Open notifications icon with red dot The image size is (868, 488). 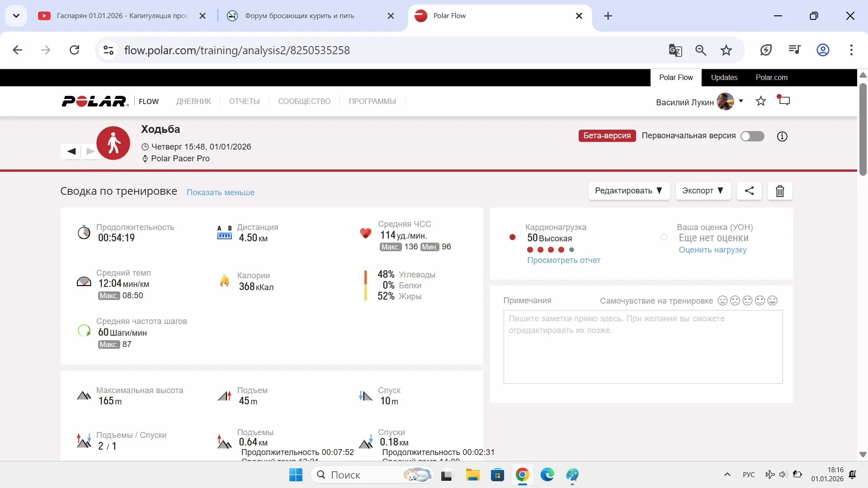pyautogui.click(x=784, y=100)
